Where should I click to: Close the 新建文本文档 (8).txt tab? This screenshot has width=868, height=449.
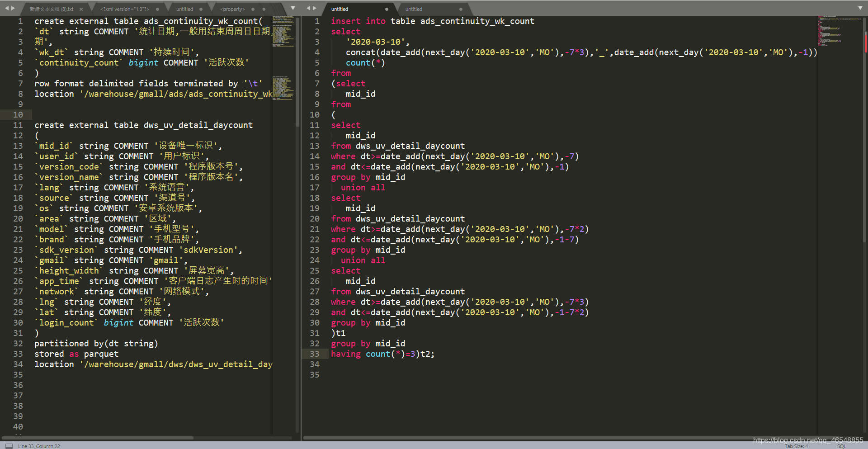pyautogui.click(x=81, y=9)
